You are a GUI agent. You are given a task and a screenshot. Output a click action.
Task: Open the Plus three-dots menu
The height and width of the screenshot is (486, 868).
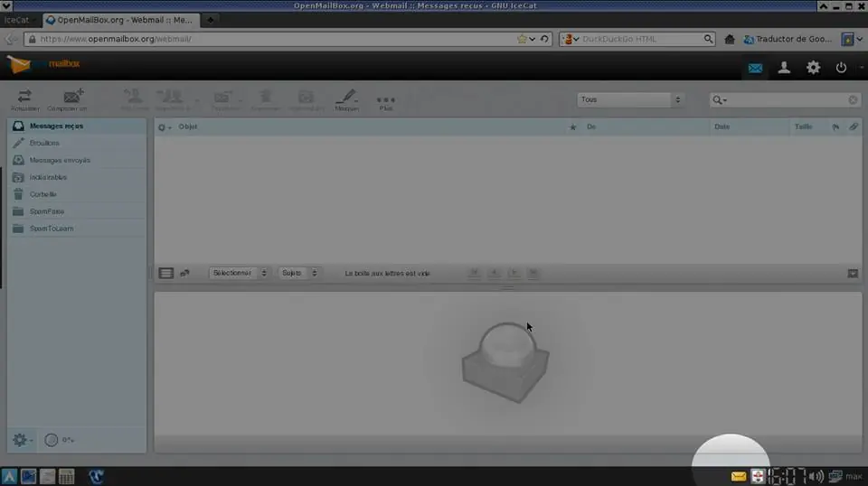[x=386, y=102]
